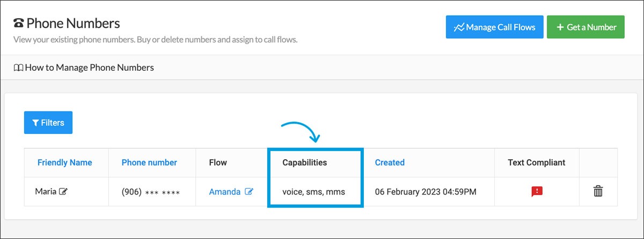Sort by Phone number column header
The height and width of the screenshot is (239, 644).
(149, 162)
